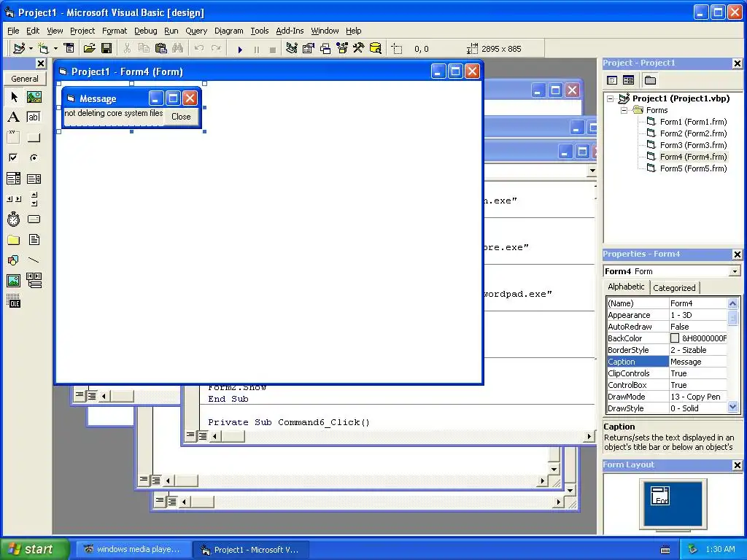The height and width of the screenshot is (560, 747).
Task: Switch to the Categorized properties tab
Action: (674, 288)
